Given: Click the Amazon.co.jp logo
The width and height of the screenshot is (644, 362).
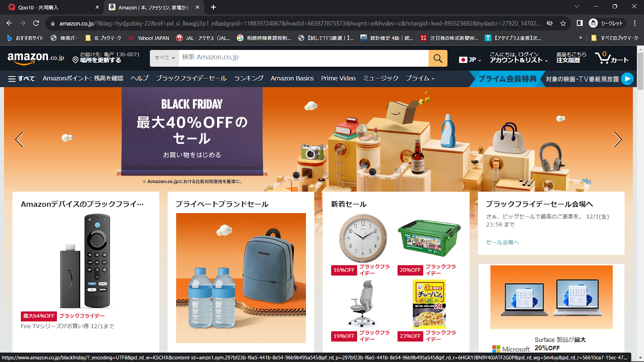Looking at the screenshot, I should pyautogui.click(x=36, y=58).
